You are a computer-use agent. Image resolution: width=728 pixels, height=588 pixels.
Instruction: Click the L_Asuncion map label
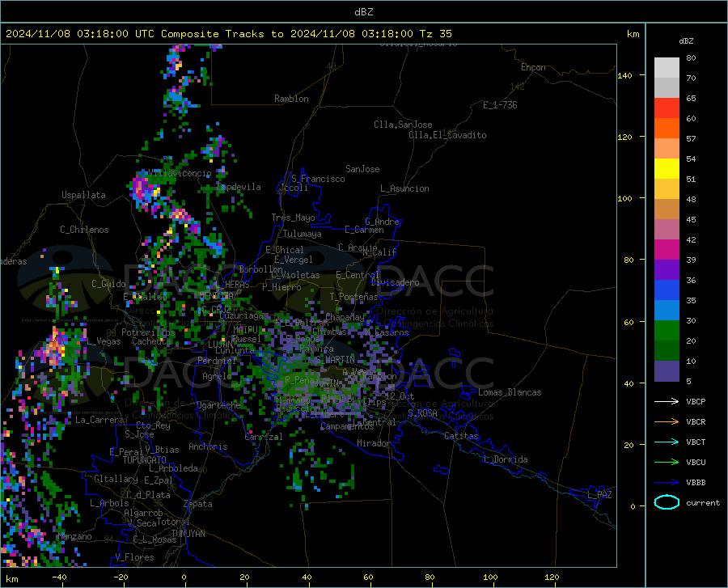click(x=404, y=188)
